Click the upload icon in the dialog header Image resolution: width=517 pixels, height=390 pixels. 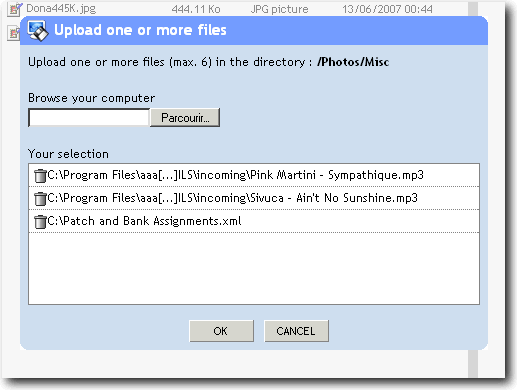pyautogui.click(x=38, y=30)
